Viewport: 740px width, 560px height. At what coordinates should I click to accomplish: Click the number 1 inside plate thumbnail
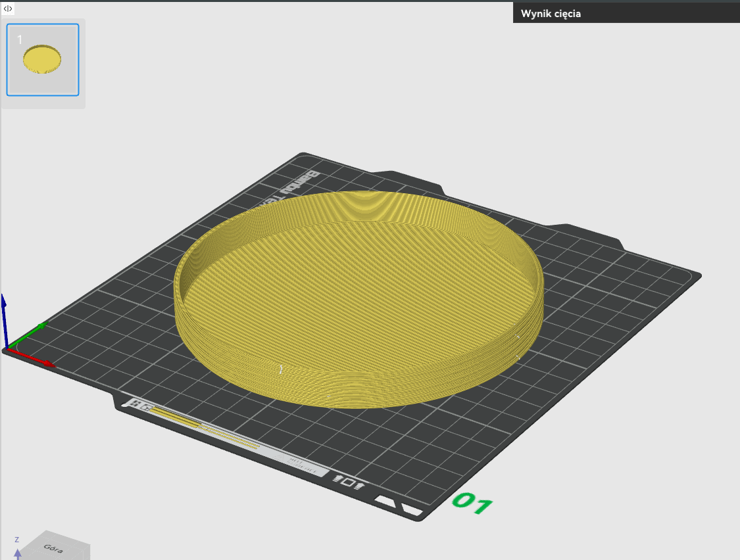[19, 39]
